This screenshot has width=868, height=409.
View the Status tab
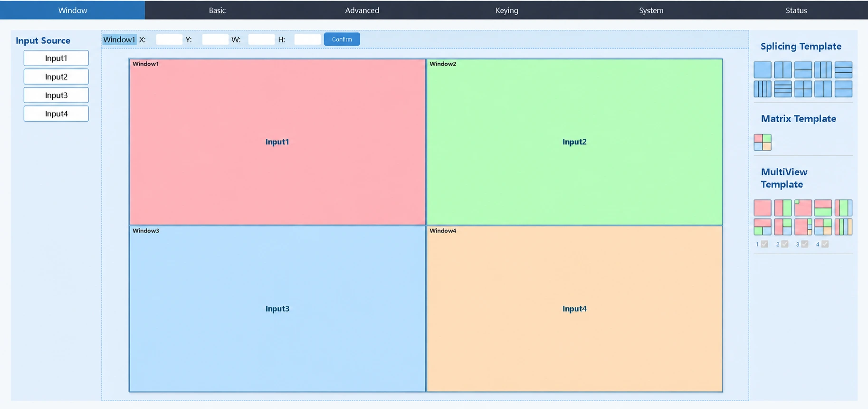(x=796, y=10)
